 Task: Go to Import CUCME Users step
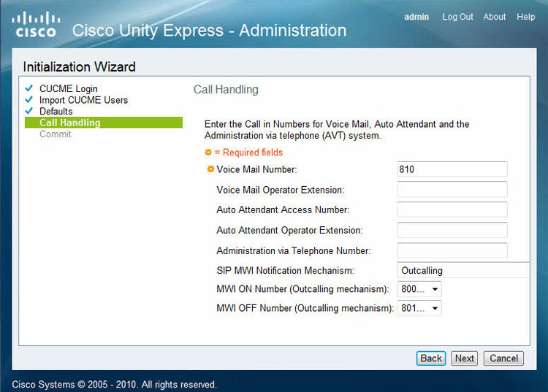[83, 100]
